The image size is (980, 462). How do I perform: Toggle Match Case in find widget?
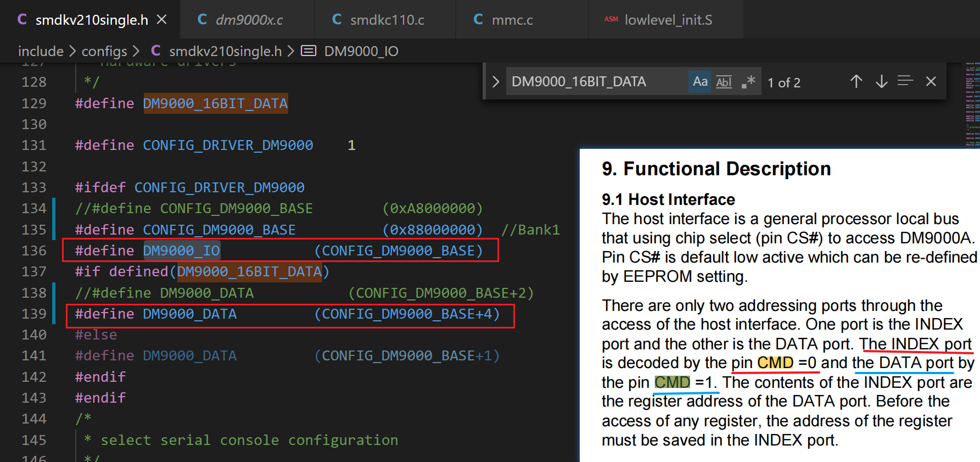[x=700, y=82]
